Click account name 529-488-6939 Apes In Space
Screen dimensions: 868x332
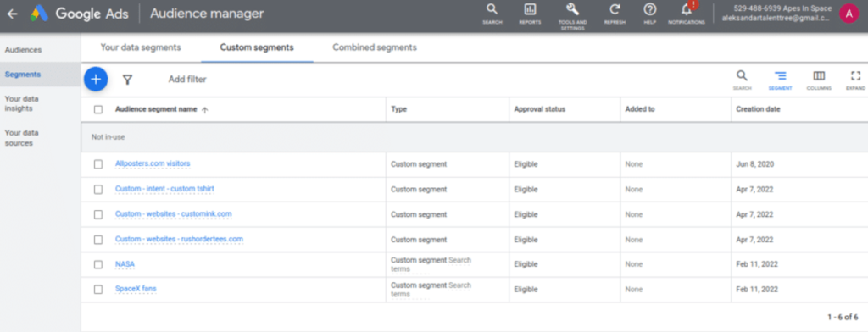[782, 8]
